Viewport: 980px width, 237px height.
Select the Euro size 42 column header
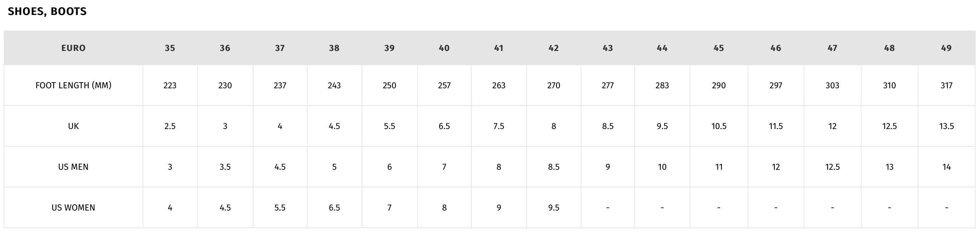coord(554,48)
